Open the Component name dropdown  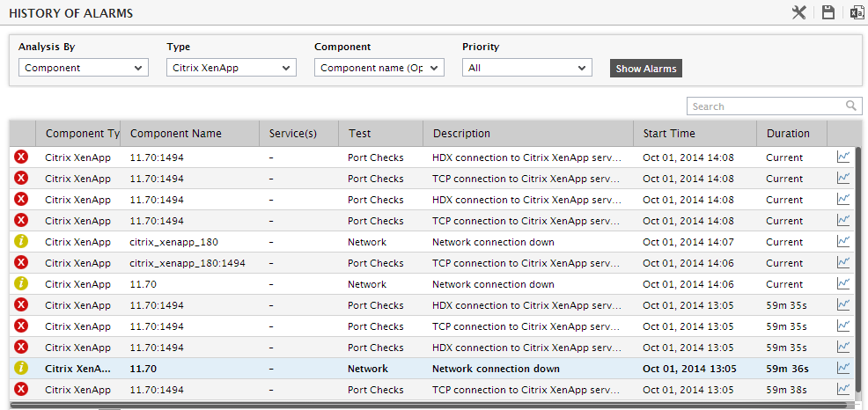379,68
